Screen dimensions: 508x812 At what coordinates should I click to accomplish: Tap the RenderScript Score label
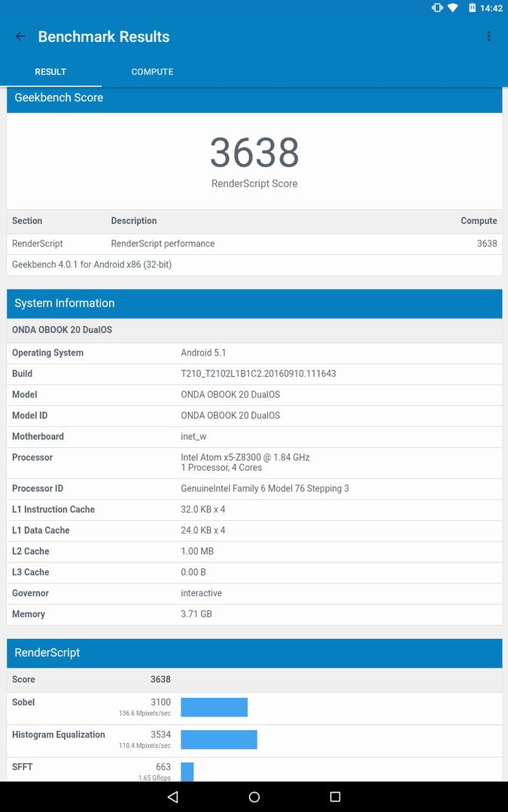point(254,184)
